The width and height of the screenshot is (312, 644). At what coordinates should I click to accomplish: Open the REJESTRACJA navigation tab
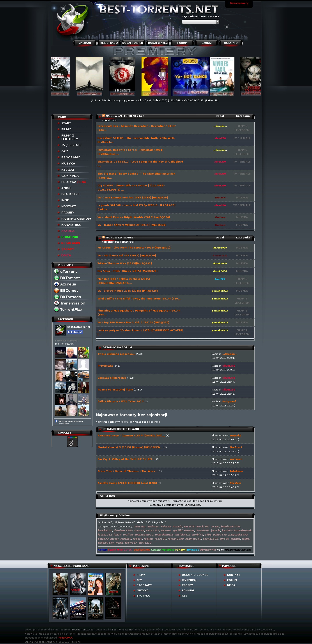coord(109,43)
